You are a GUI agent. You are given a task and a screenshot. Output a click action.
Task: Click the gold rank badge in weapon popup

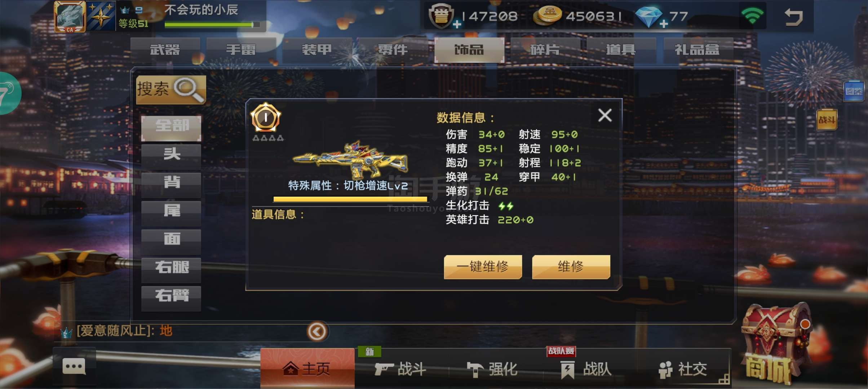pos(266,118)
